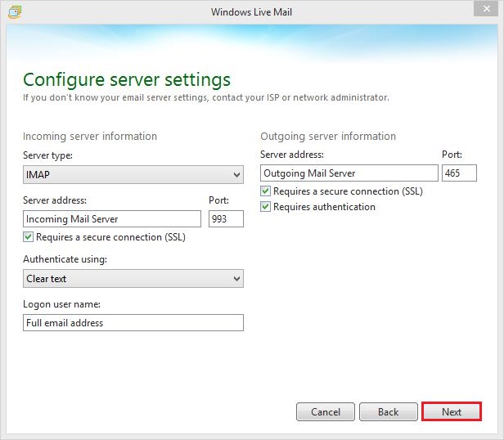This screenshot has height=440, width=504.
Task: Click the Outgoing server information label
Action: pos(328,137)
